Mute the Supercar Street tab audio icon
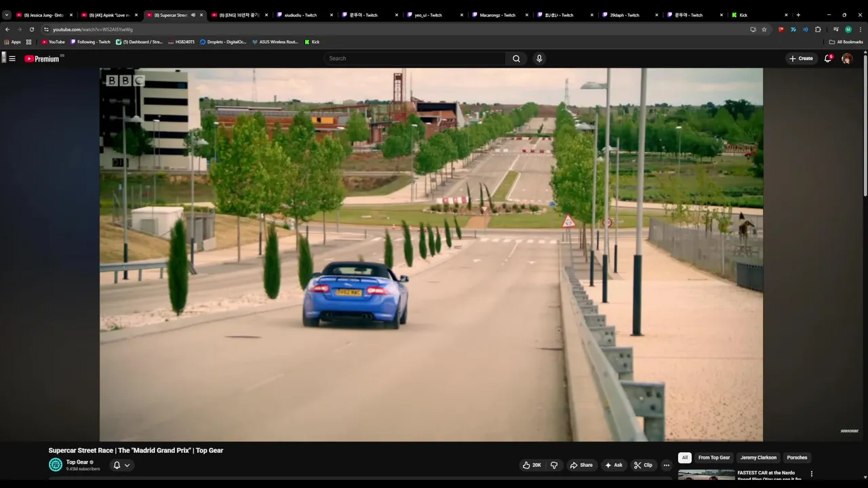This screenshot has height=488, width=868. pyautogui.click(x=193, y=15)
